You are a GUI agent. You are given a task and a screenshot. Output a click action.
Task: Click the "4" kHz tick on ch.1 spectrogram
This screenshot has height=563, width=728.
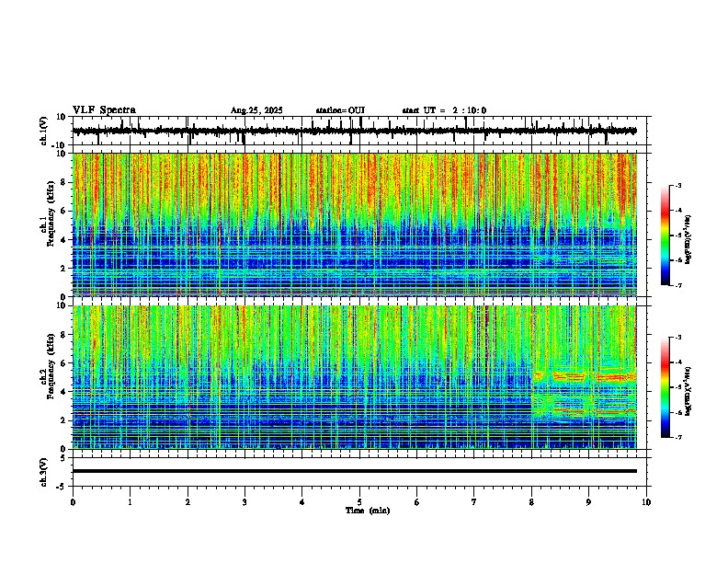[x=64, y=240]
